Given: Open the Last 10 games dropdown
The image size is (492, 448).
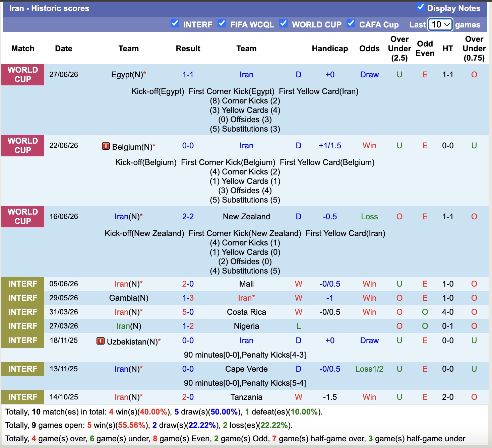Looking at the screenshot, I should pyautogui.click(x=440, y=24).
